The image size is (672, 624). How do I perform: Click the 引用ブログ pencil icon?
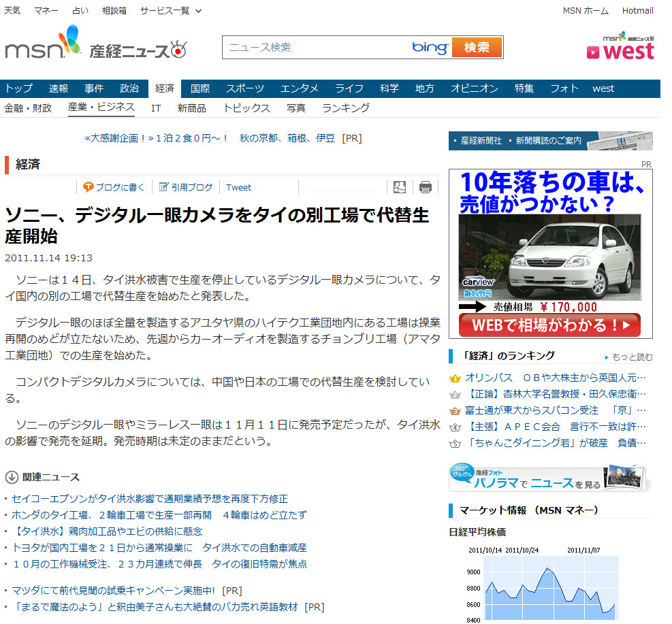click(163, 187)
